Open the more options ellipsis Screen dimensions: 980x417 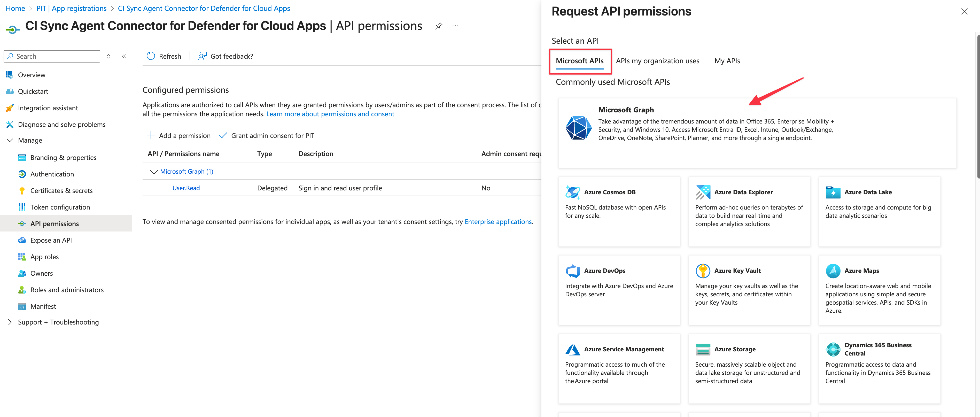click(x=455, y=26)
